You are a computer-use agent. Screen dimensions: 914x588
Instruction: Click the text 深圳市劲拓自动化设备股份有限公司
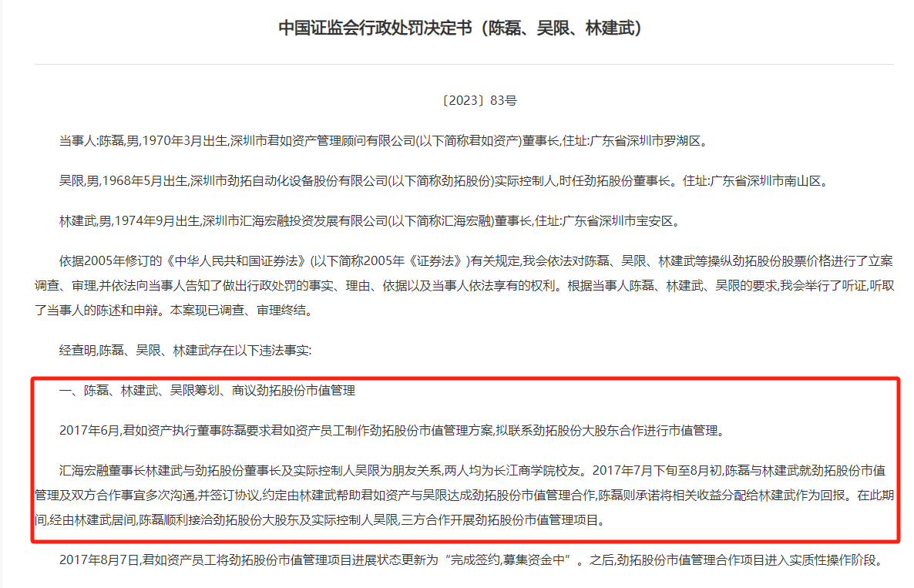[289, 180]
